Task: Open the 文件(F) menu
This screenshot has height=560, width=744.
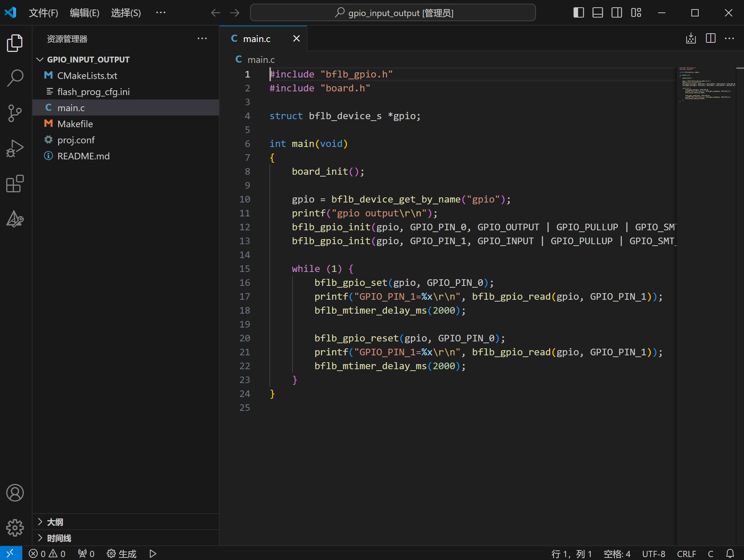Action: (44, 13)
